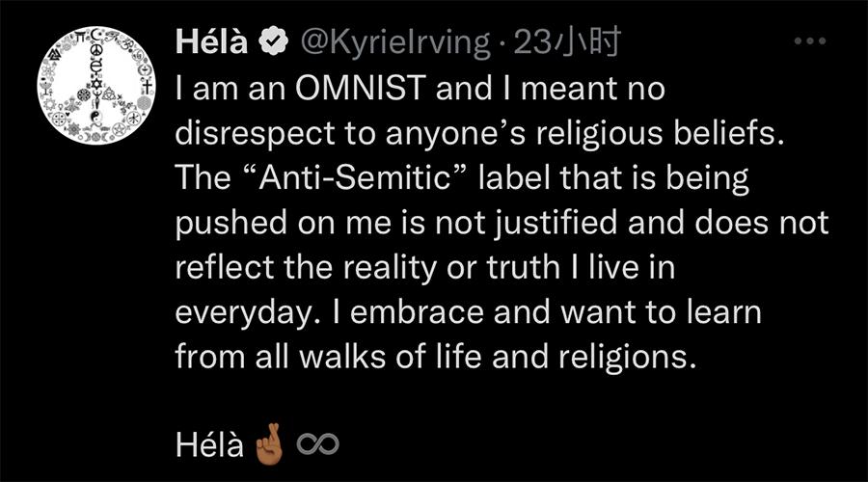Image resolution: width=868 pixels, height=482 pixels.
Task: Open the three-dot more options menu
Action: tap(808, 43)
